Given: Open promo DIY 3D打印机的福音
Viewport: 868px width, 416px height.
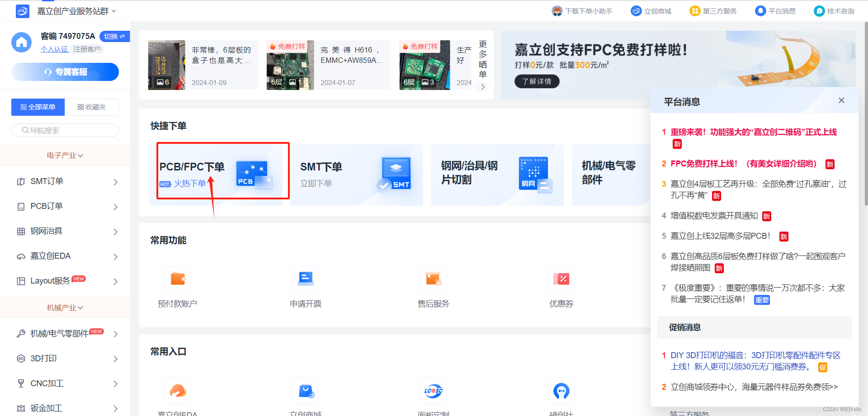Looking at the screenshot, I should (755, 361).
